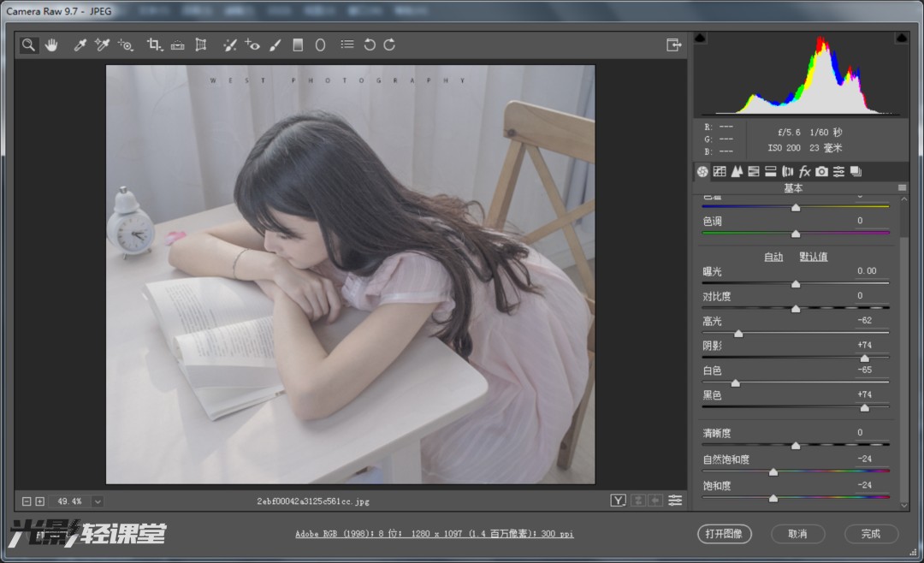Toggle before/after view with Y button
The height and width of the screenshot is (563, 924).
(x=618, y=501)
